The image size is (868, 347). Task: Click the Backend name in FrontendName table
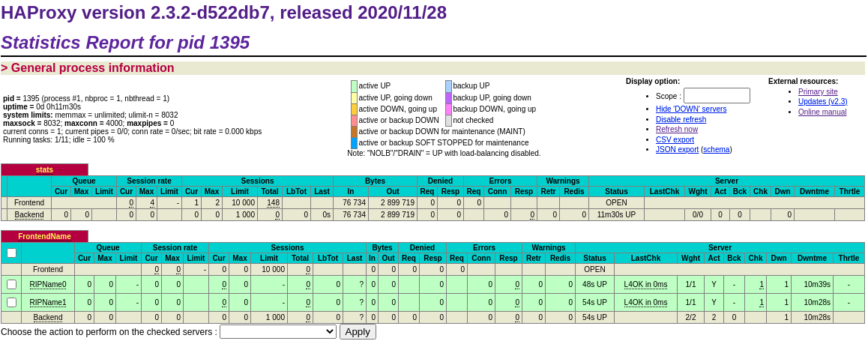[x=48, y=318]
